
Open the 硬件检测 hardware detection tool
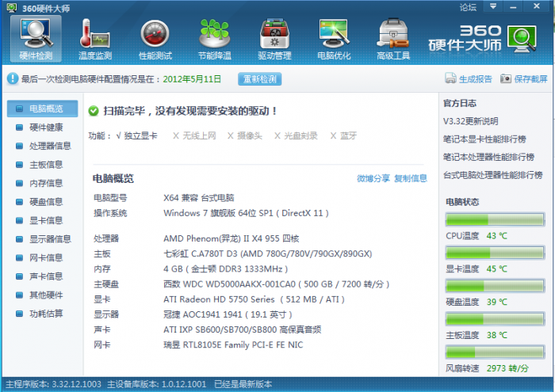point(36,39)
